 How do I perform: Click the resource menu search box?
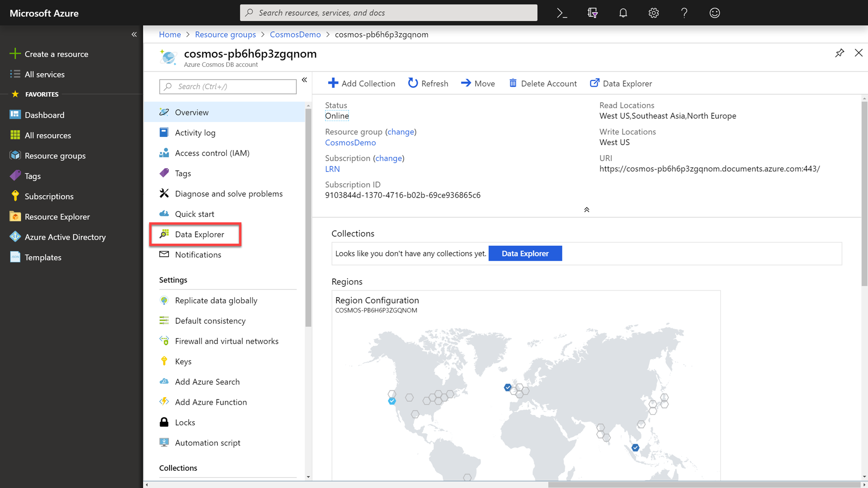(228, 86)
